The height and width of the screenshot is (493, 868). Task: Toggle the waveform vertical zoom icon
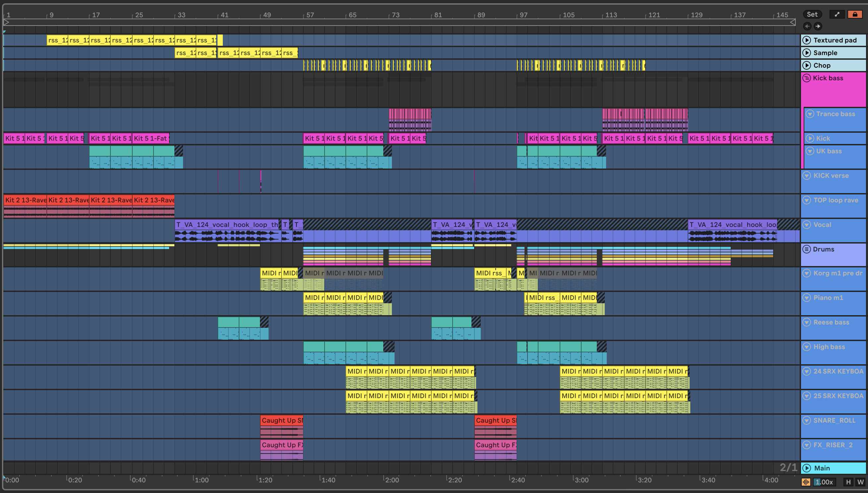click(806, 482)
